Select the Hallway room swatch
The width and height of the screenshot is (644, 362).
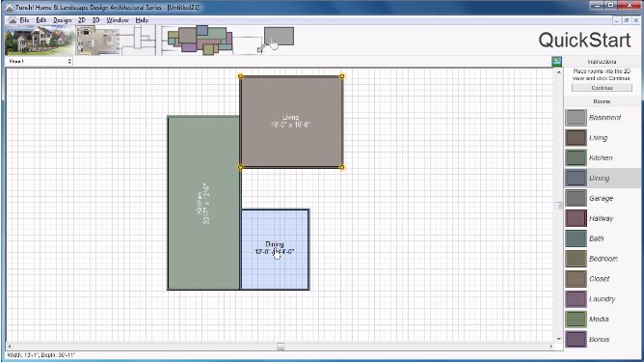point(576,218)
